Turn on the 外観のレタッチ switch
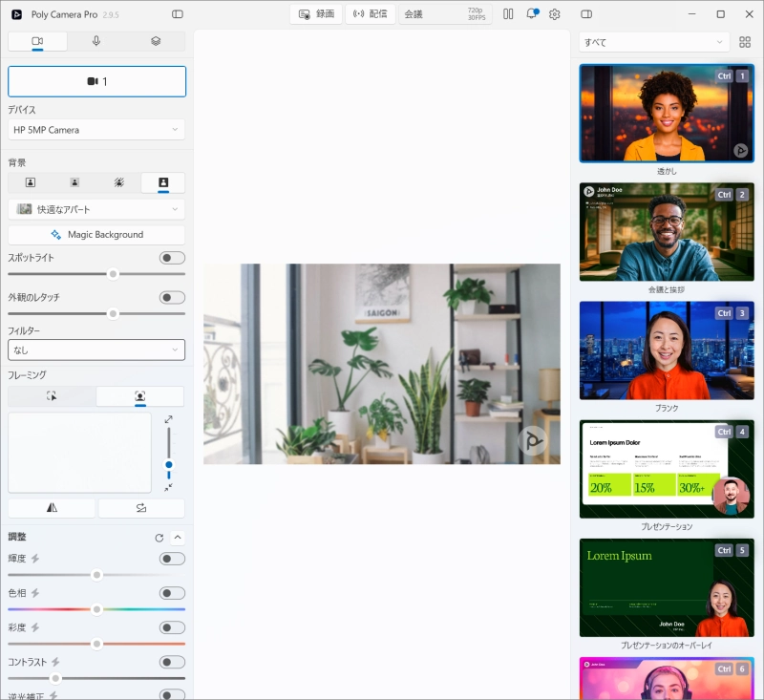Image resolution: width=764 pixels, height=700 pixels. tap(172, 298)
